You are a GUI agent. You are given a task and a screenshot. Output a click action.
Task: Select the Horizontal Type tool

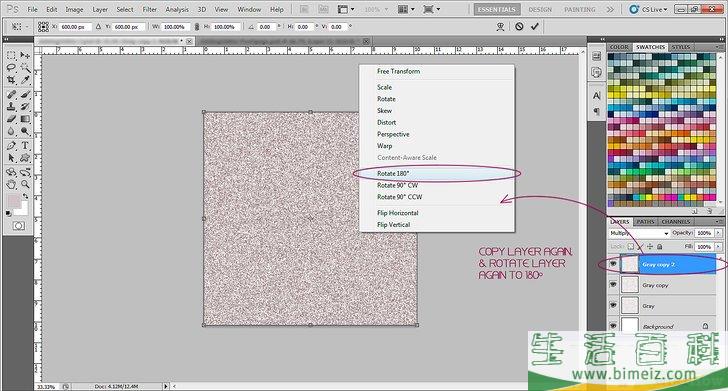coord(25,146)
